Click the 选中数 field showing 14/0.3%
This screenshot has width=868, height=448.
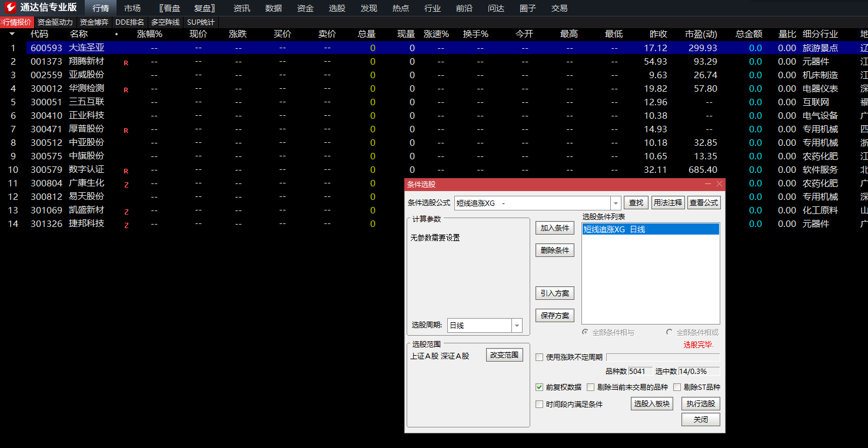click(699, 372)
